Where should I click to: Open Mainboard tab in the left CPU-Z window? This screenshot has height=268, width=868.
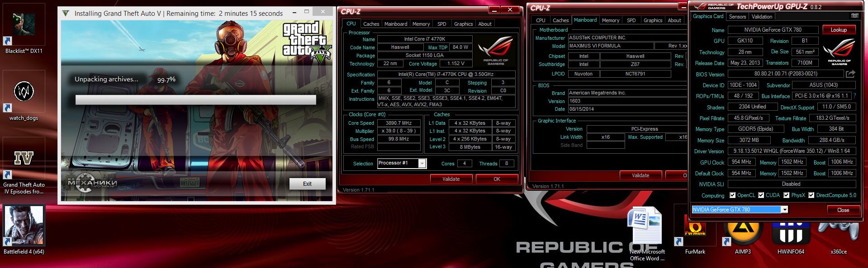click(396, 24)
